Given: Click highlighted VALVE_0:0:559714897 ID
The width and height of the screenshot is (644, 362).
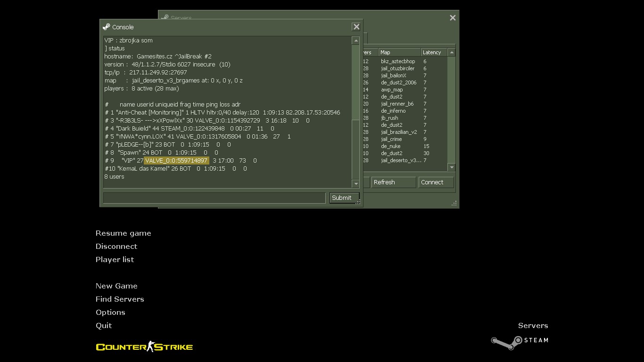Looking at the screenshot, I should 176,161.
